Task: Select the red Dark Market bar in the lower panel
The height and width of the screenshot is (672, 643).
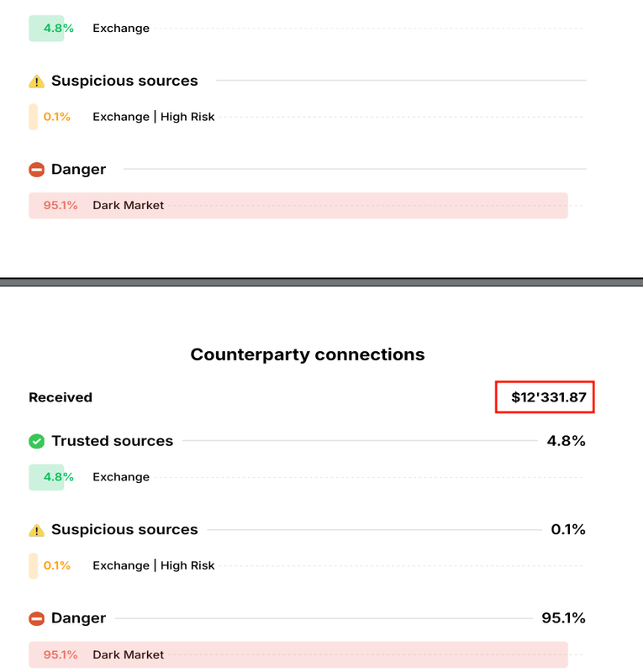Action: [298, 654]
